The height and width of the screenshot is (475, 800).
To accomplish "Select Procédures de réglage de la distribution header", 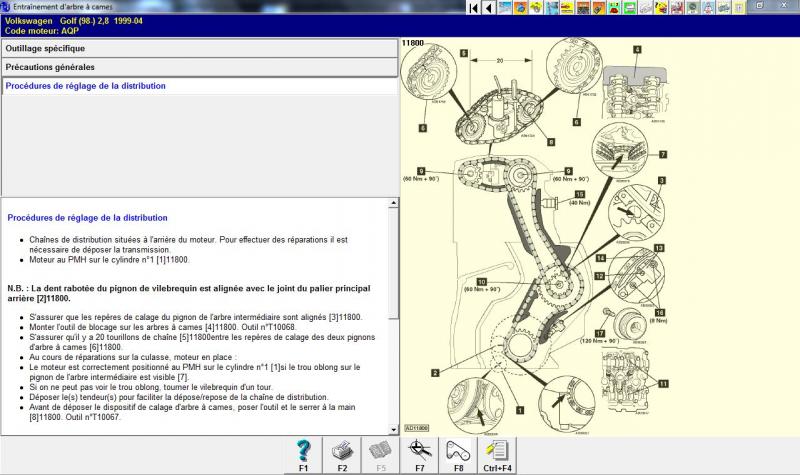I will point(199,86).
